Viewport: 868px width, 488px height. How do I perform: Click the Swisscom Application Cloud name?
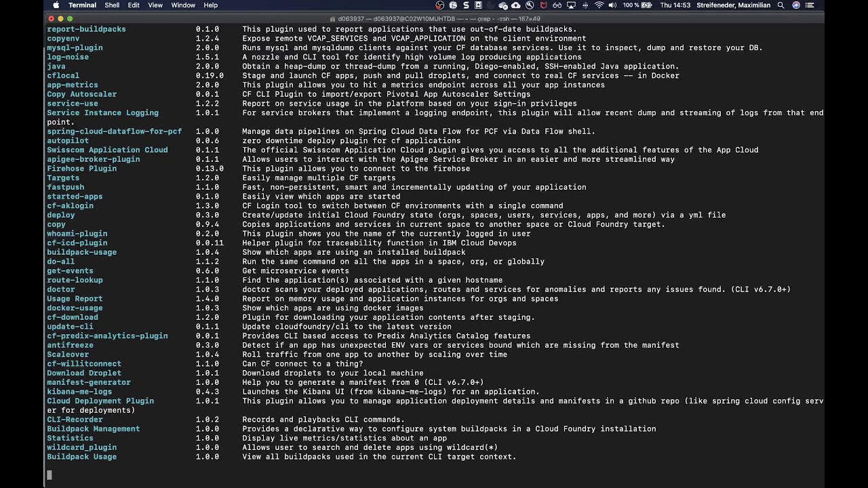tap(107, 150)
